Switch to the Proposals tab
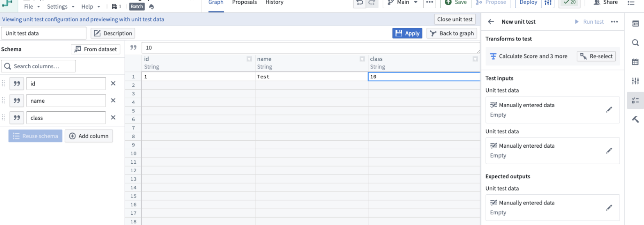Screen dimensions: 644x225 click(x=245, y=3)
